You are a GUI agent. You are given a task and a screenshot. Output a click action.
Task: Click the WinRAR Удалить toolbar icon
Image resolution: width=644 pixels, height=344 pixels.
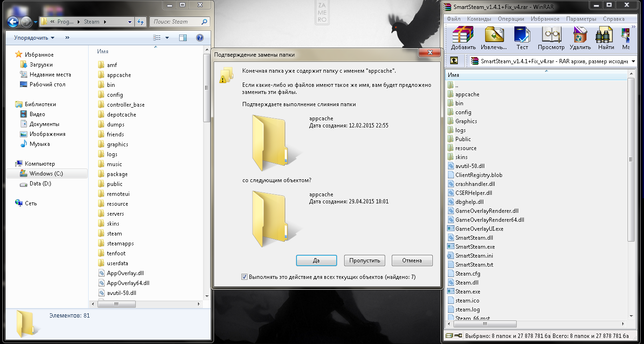[x=580, y=38]
